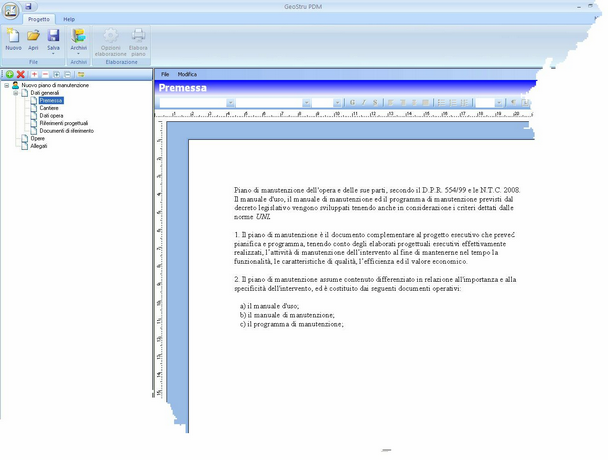Toggle numbered list
The image size is (608, 460).
[x=453, y=103]
